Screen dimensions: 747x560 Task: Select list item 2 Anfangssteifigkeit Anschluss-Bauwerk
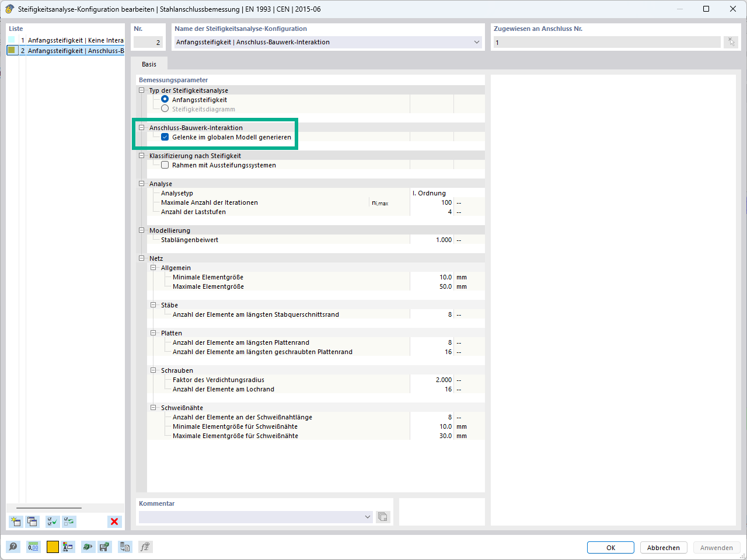65,51
